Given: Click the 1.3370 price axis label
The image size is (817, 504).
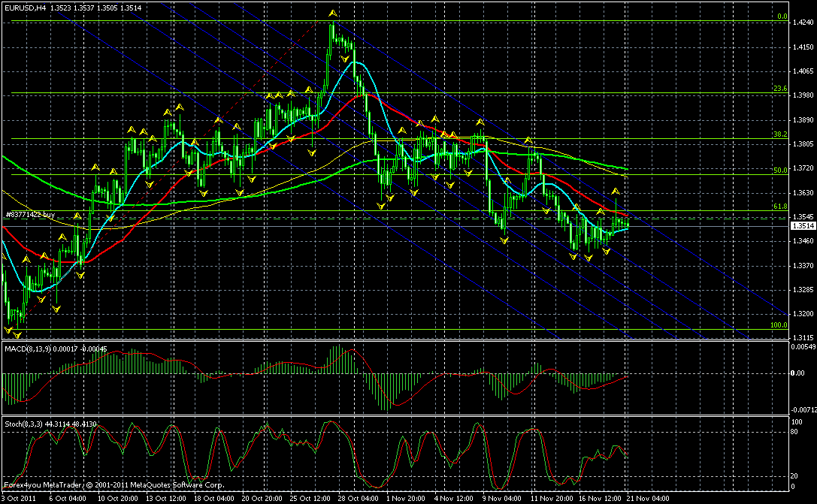Looking at the screenshot, I should click(x=803, y=266).
